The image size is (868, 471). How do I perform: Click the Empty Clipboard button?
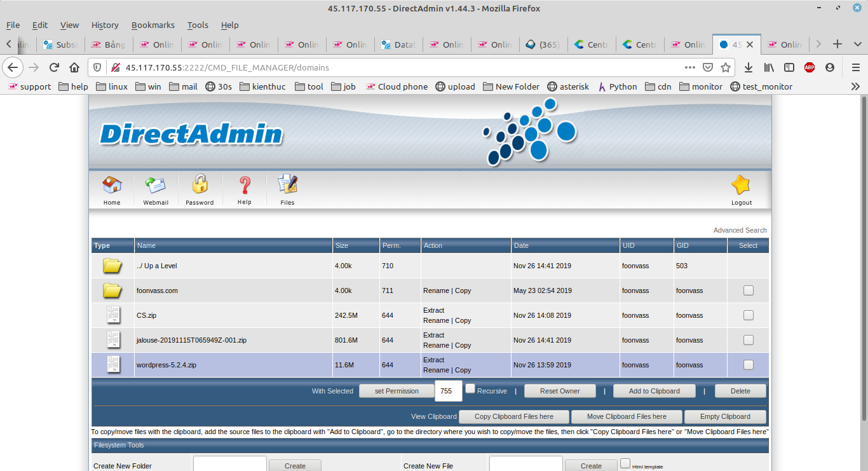pyautogui.click(x=725, y=416)
